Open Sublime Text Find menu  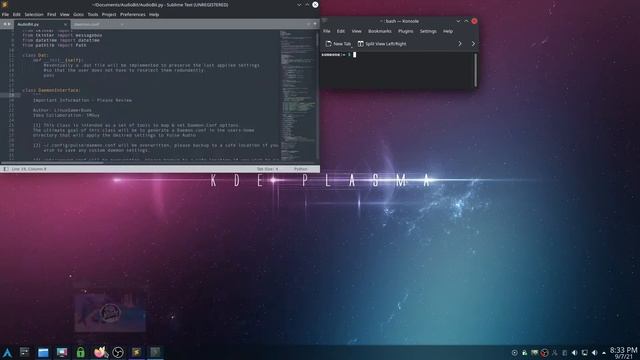pos(51,14)
